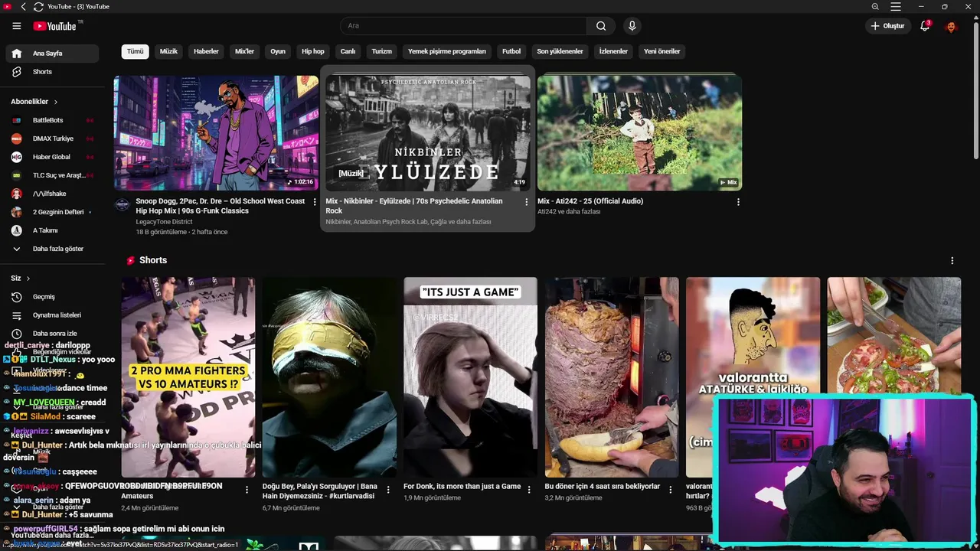Open the notifications bell
The height and width of the screenshot is (551, 980).
pyautogui.click(x=925, y=26)
